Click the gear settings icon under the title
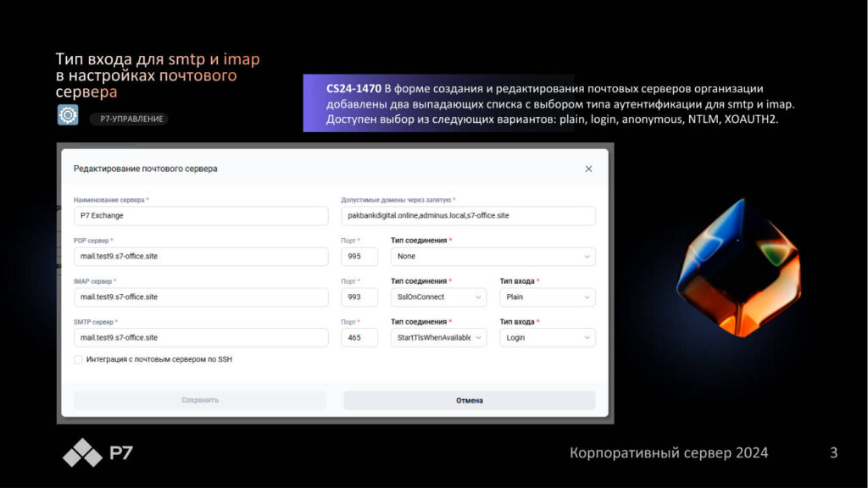The image size is (868, 488). click(x=68, y=116)
